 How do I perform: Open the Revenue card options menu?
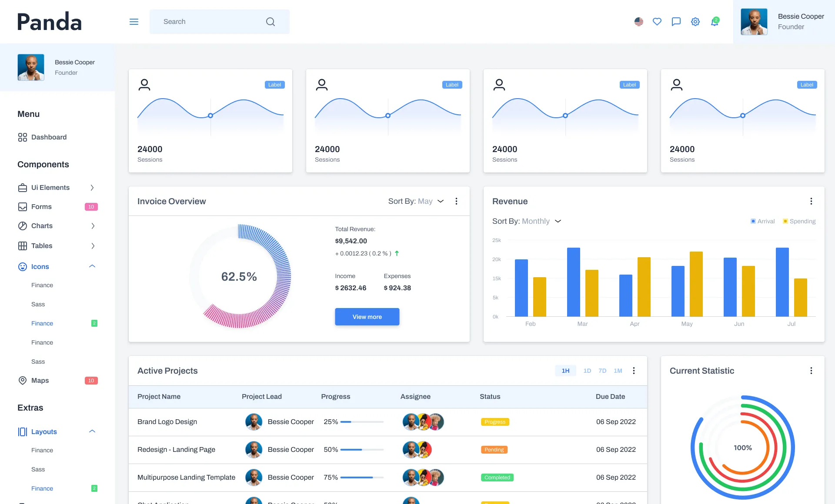click(811, 201)
